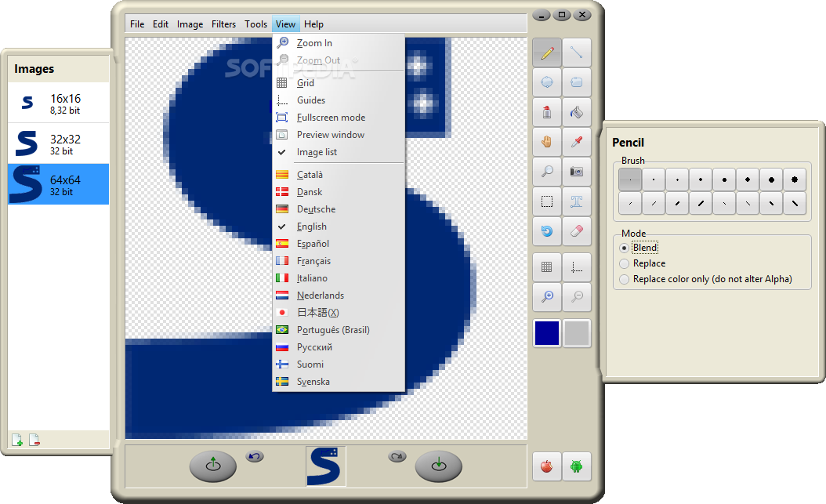Open the Filters menu
This screenshot has height=504, width=826.
tap(224, 24)
